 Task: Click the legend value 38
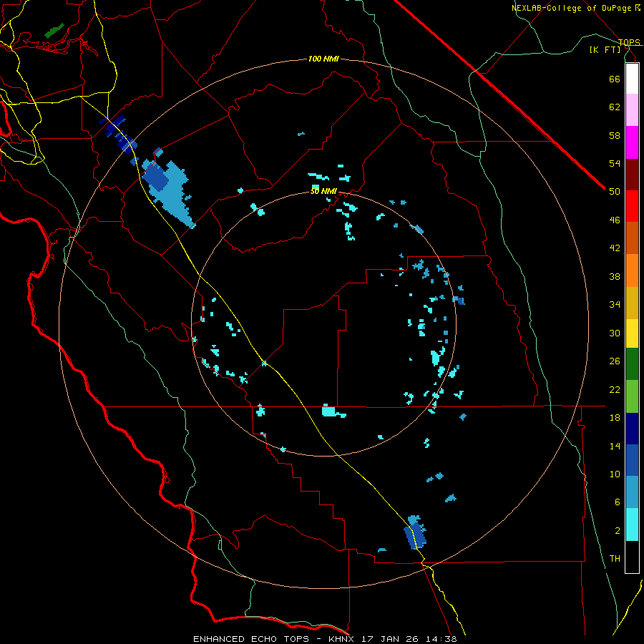615,276
